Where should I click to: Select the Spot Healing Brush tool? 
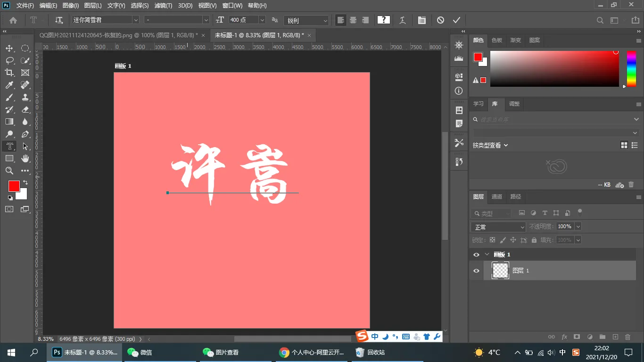25,85
